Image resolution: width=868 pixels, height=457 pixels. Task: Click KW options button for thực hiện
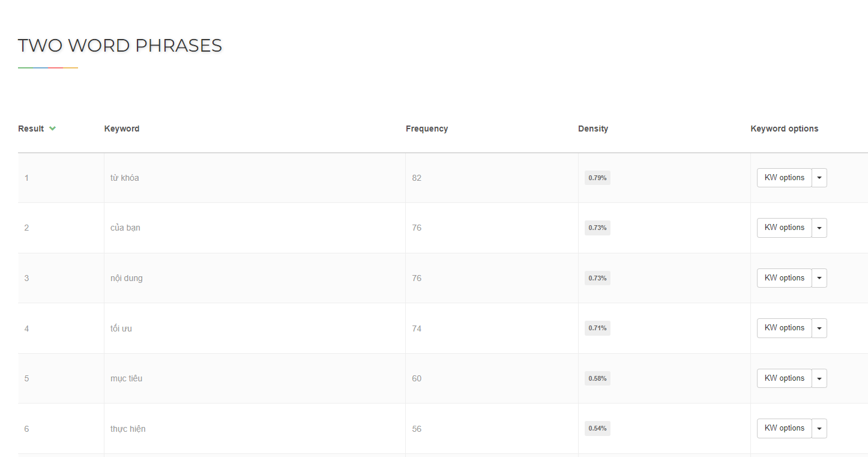coord(784,428)
